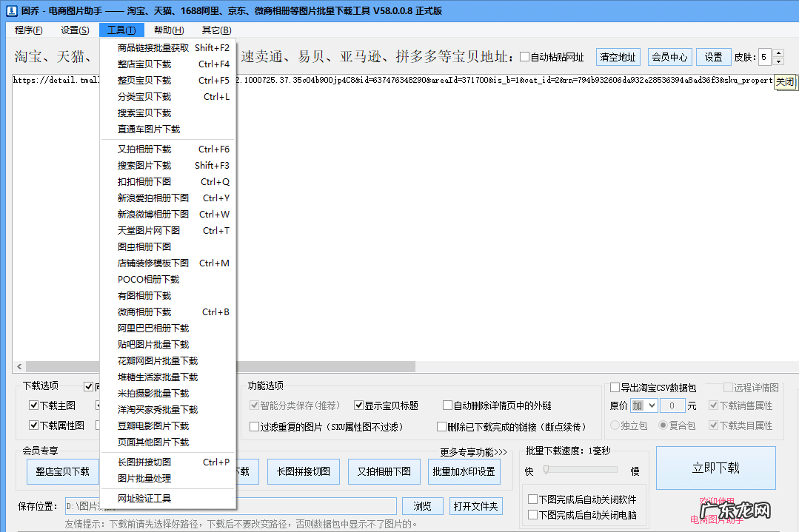The image size is (799, 532).
Task: Click 打开文件夹 to open the folder
Action: click(x=475, y=506)
